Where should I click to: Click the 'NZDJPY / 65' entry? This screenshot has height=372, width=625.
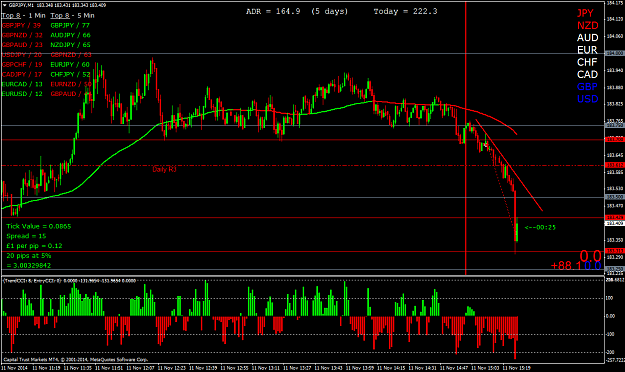tap(71, 45)
